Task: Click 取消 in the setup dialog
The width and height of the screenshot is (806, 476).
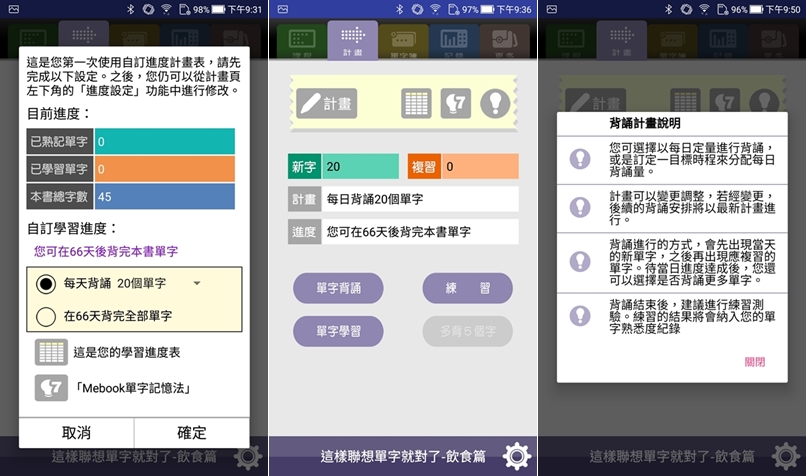Action: (77, 433)
